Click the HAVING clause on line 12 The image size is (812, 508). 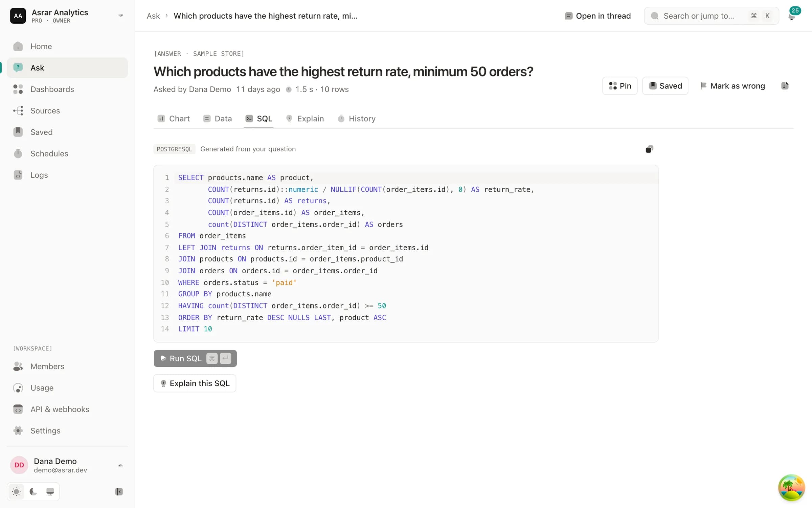(282, 306)
